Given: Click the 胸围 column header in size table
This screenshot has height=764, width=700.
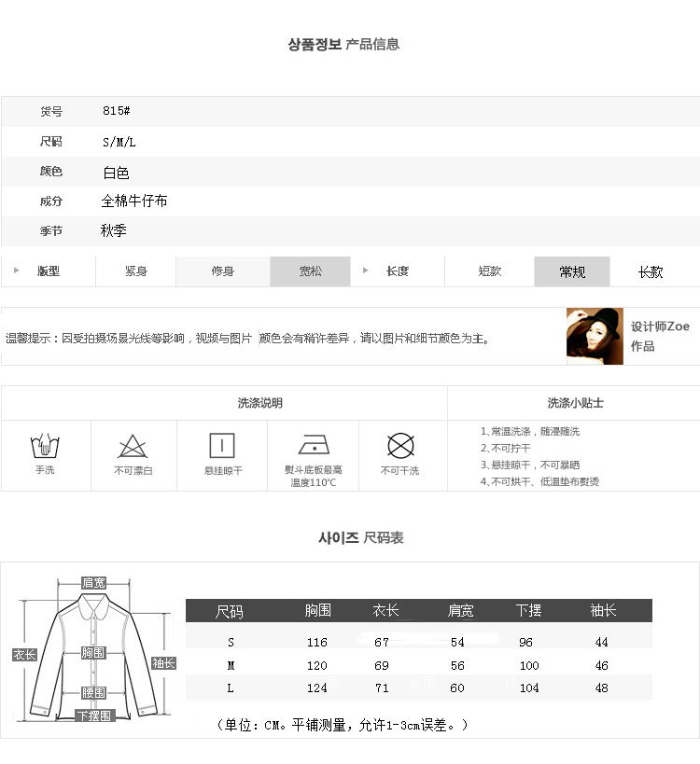Looking at the screenshot, I should coord(318,610).
